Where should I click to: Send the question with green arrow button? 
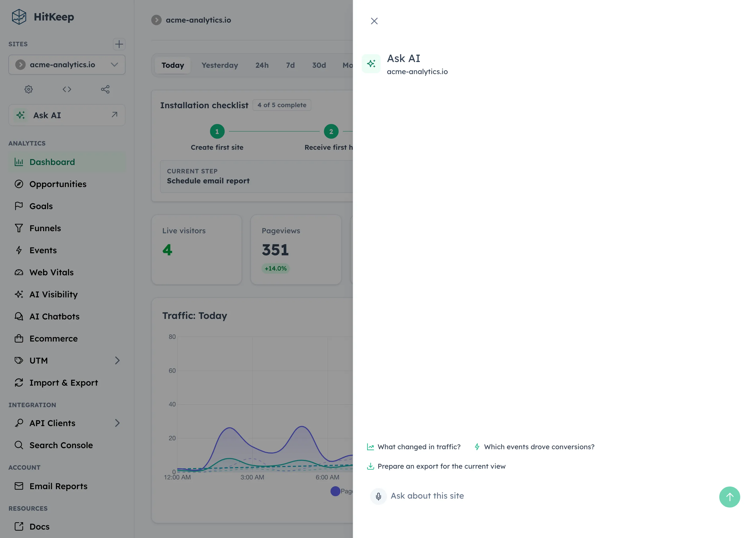point(729,496)
